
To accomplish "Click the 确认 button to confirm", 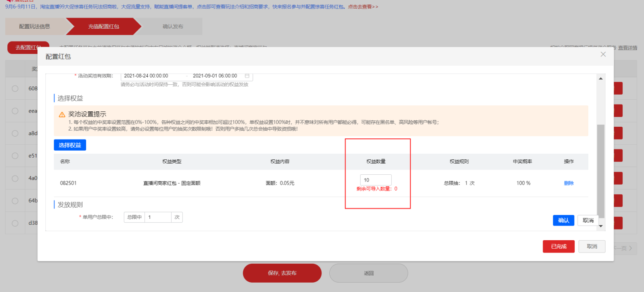I will (563, 220).
